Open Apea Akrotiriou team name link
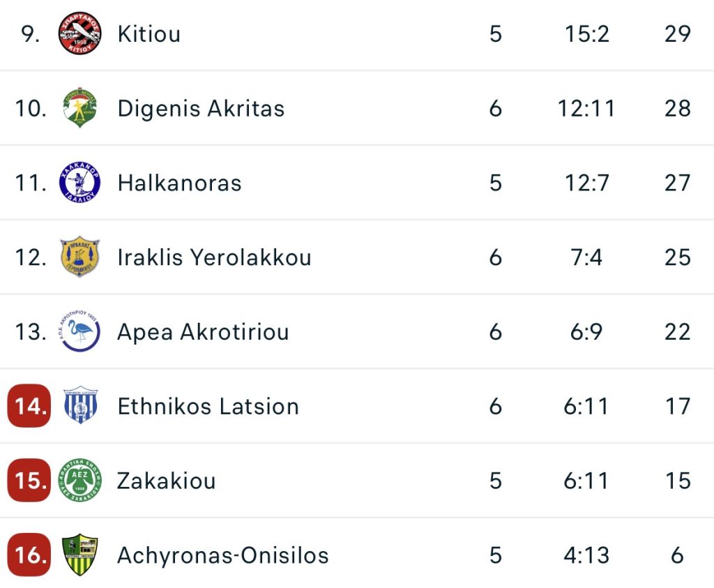The image size is (714, 588). (x=203, y=332)
